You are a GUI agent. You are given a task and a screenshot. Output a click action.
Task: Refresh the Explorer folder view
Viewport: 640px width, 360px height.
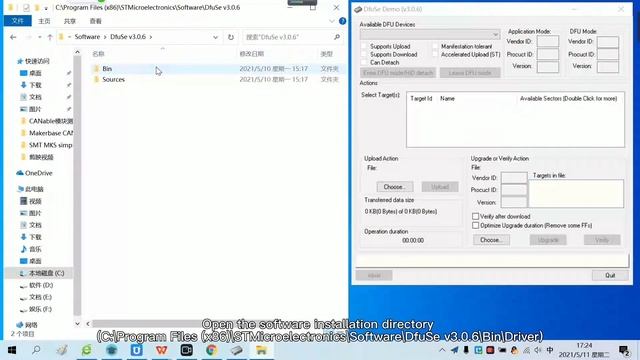click(x=231, y=37)
